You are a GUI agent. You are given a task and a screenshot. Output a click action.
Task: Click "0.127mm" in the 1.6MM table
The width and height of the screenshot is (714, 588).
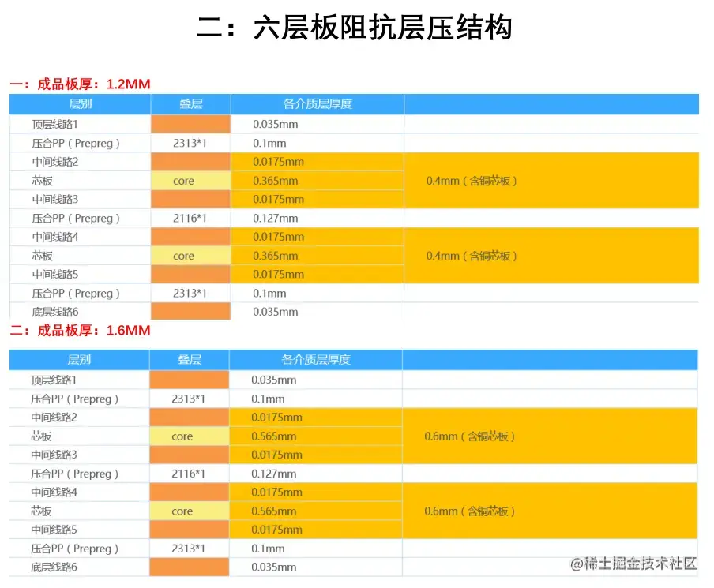[273, 474]
